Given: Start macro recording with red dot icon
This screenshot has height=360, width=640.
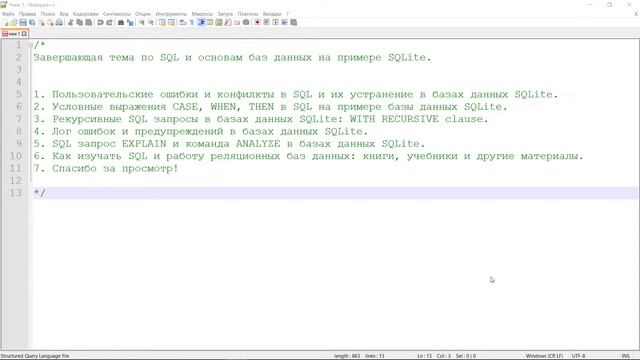Looking at the screenshot, I should tap(257, 22).
